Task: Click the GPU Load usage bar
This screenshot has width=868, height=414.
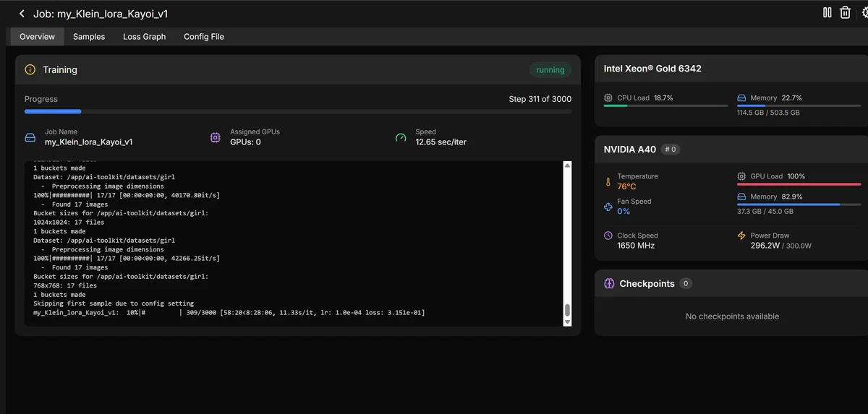Action: [799, 184]
